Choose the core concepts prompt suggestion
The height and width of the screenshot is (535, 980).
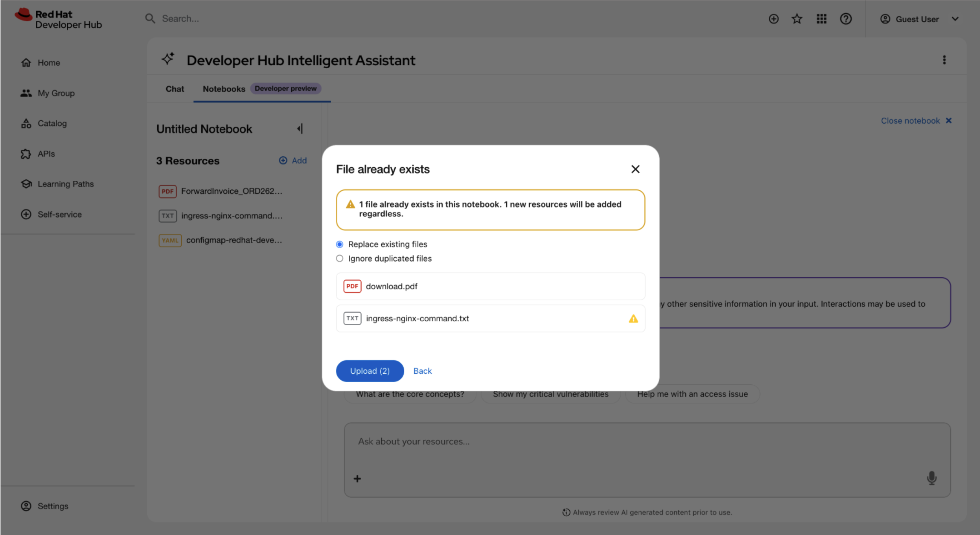pyautogui.click(x=410, y=394)
